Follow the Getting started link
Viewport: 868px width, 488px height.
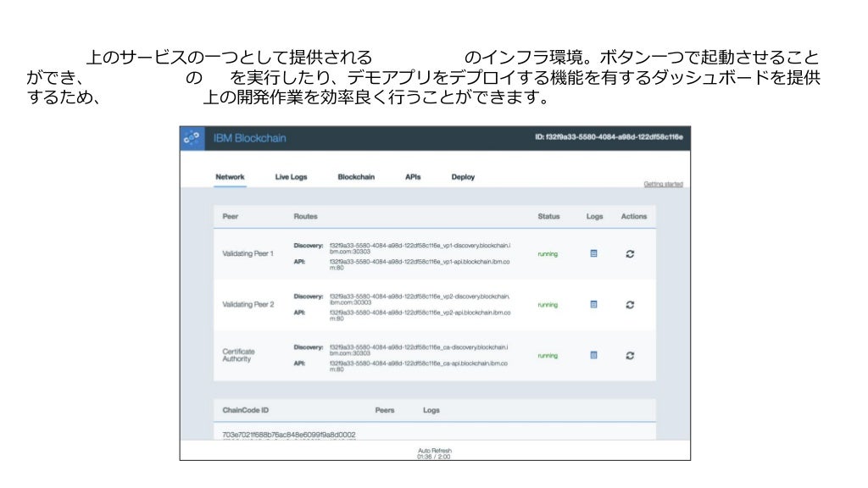click(663, 184)
